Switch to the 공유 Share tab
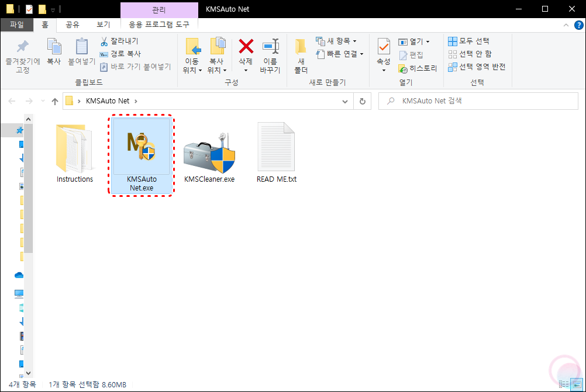The height and width of the screenshot is (392, 586). pyautogui.click(x=73, y=25)
